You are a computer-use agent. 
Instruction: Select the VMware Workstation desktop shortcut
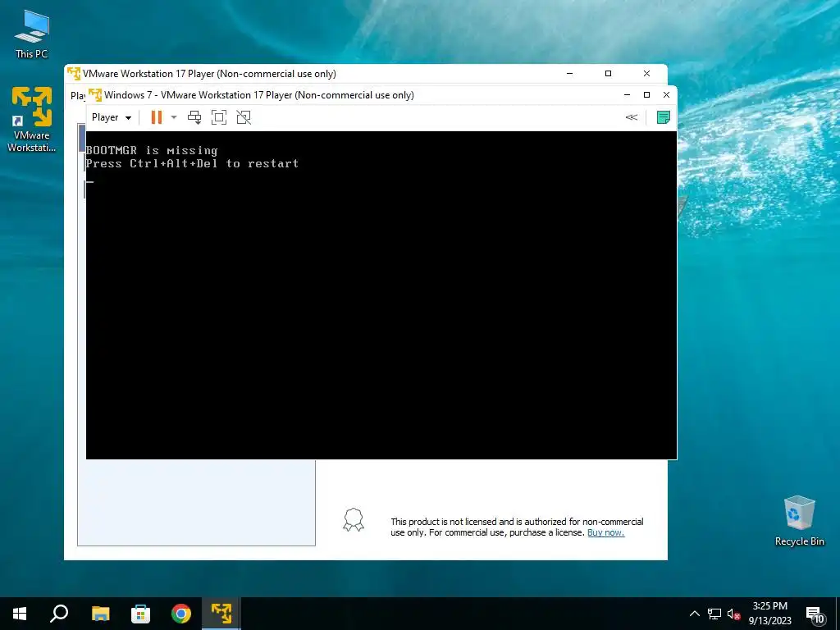click(x=32, y=120)
